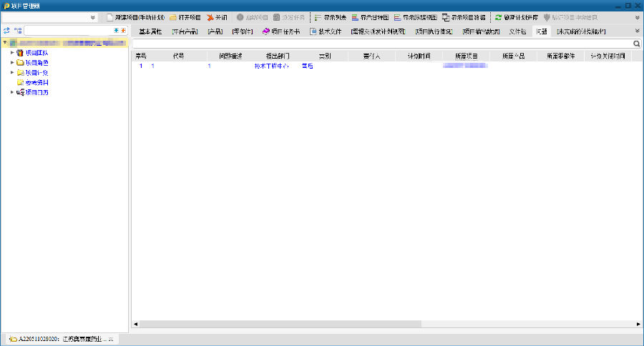This screenshot has height=346, width=644.
Task: Click the show list view icon
Action: point(318,18)
